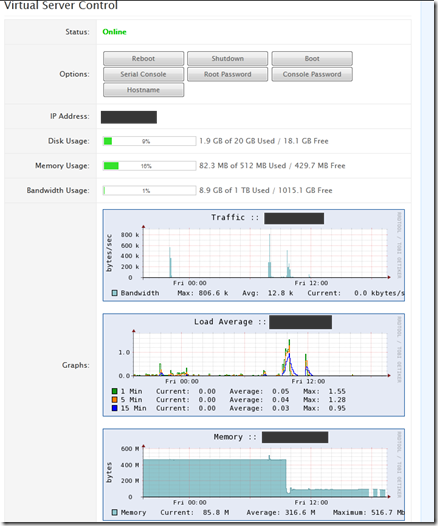Click the 5 Min 'Max: 1.28' value
The width and height of the screenshot is (438, 526).
(324, 400)
